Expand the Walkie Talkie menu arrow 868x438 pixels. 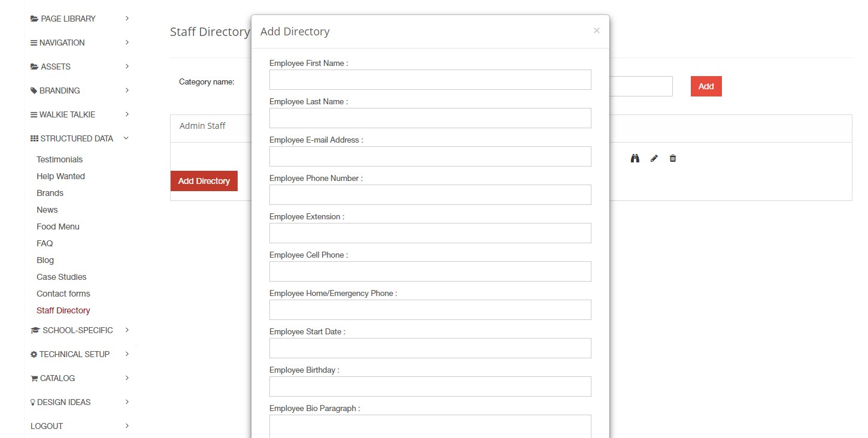(127, 114)
